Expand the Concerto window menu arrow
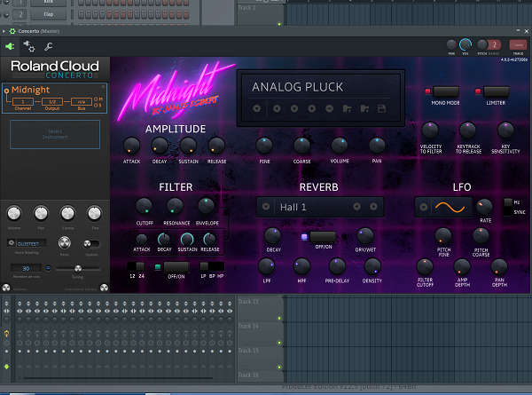The height and width of the screenshot is (395, 532). pos(4,31)
